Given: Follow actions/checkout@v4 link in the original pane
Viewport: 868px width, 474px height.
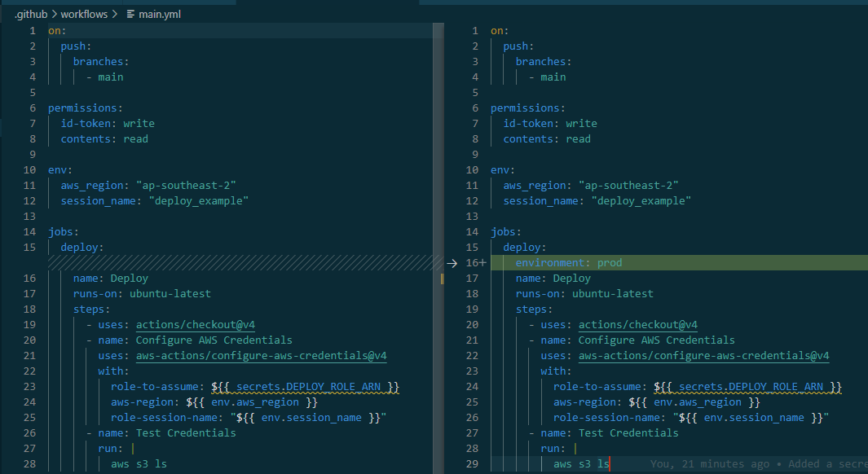Looking at the screenshot, I should (196, 325).
